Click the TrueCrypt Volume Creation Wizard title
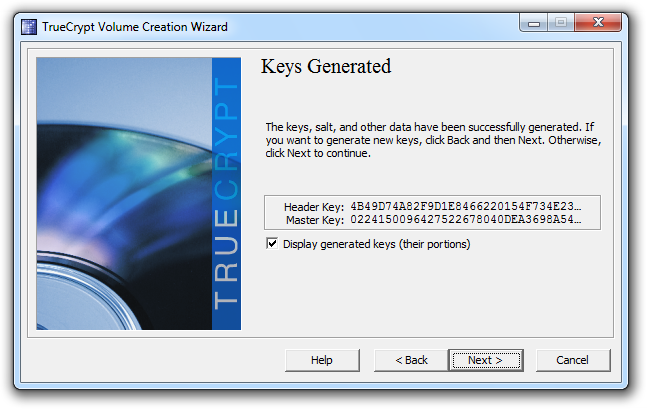This screenshot has width=647, height=409. tap(135, 27)
